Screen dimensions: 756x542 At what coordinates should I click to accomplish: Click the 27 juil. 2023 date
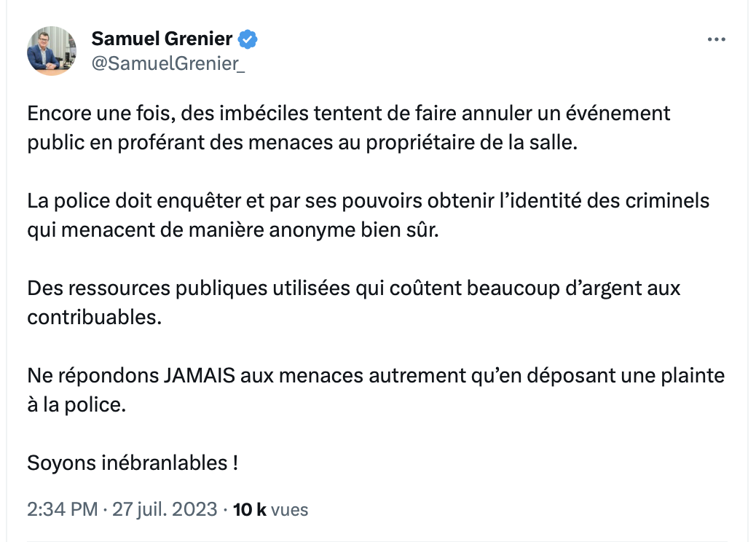point(165,509)
